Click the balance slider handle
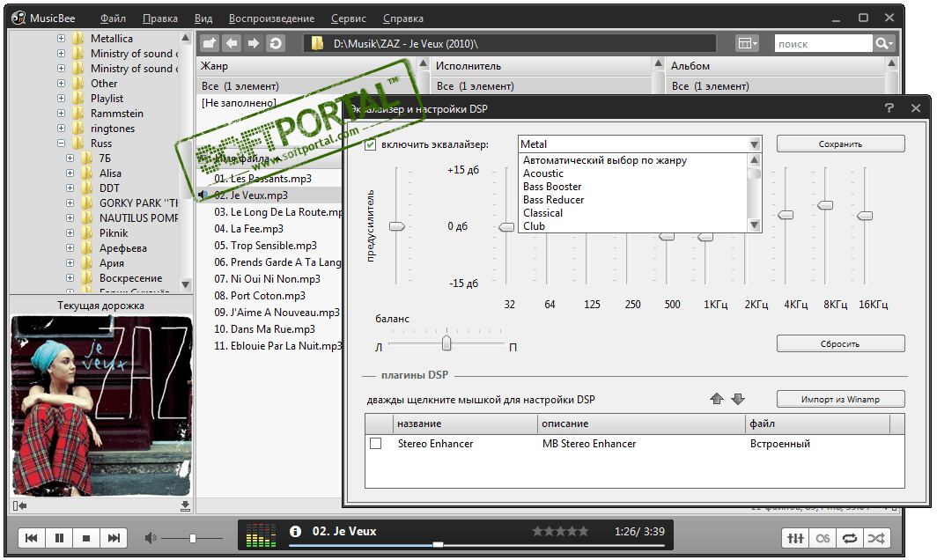This screenshot has height=560, width=937. (446, 343)
